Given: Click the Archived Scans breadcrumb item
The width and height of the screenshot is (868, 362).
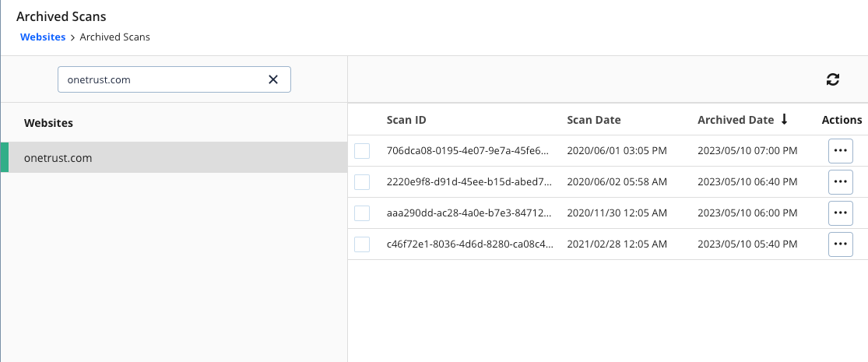Looking at the screenshot, I should pos(114,37).
